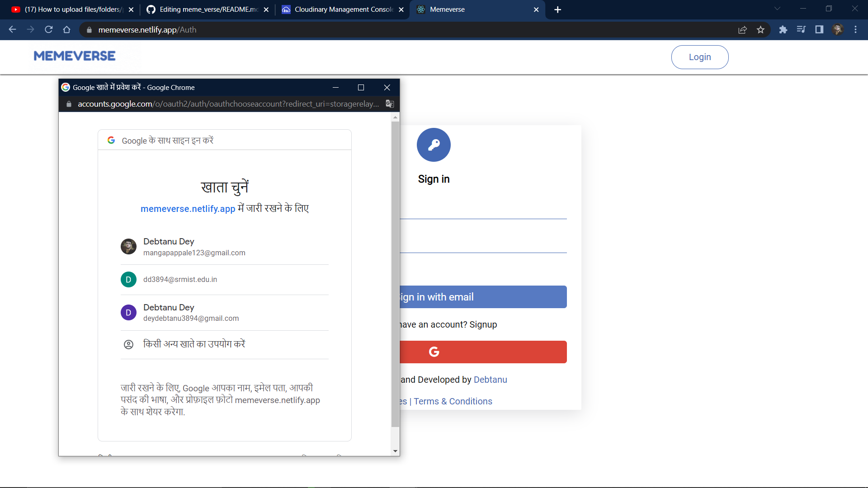Open the media control playlist icon
The width and height of the screenshot is (868, 488).
801,30
